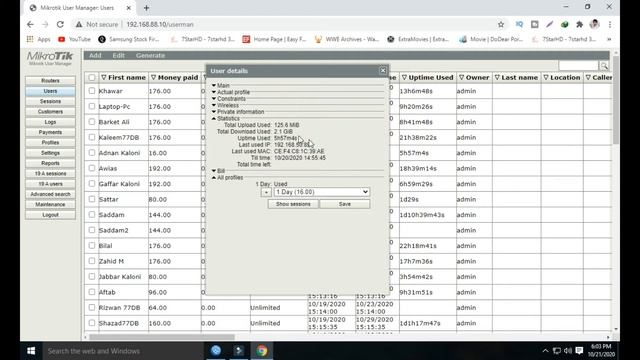Collapse the All profiles section
This screenshot has width=640, height=360.
click(x=227, y=178)
